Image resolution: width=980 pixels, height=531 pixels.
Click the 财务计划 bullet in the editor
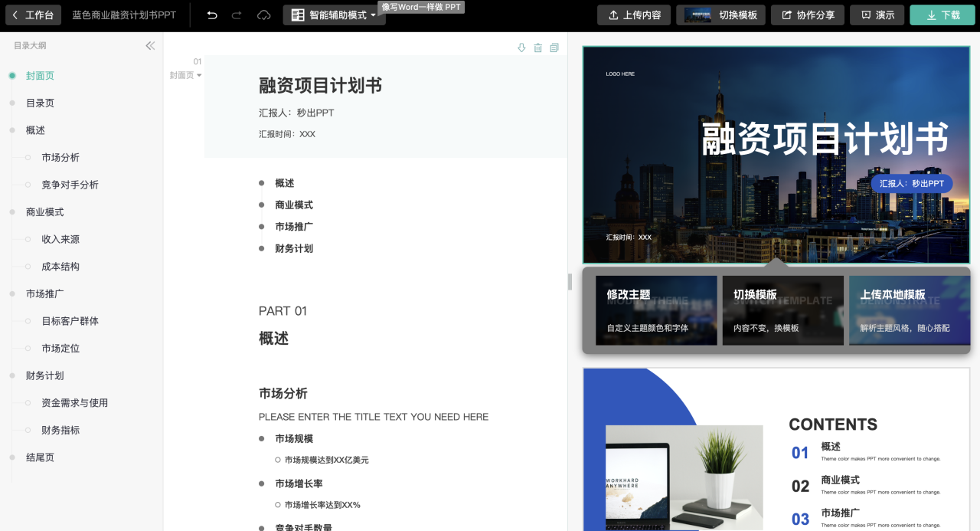[294, 249]
